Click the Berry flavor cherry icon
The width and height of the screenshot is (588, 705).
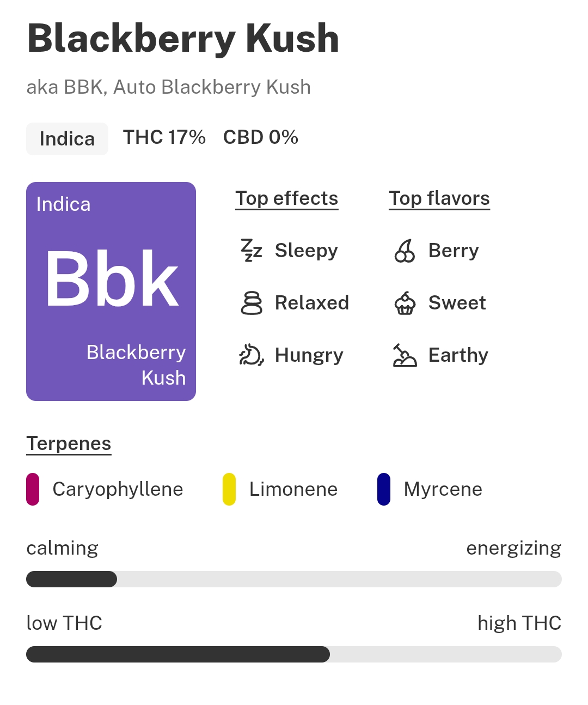point(405,251)
